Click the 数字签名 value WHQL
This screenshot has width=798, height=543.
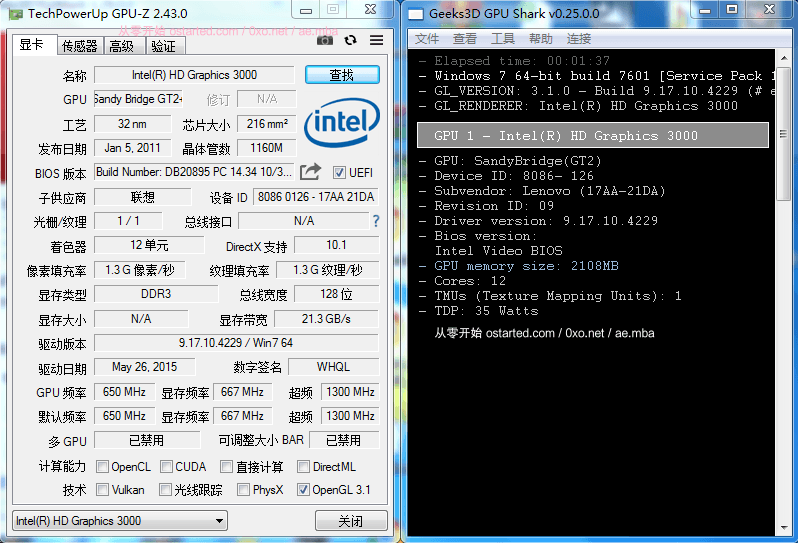click(333, 367)
